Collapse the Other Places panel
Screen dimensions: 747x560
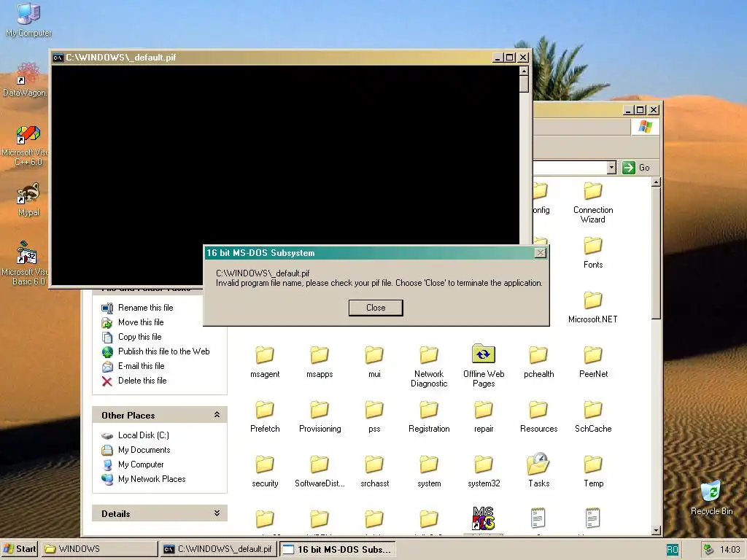point(217,415)
